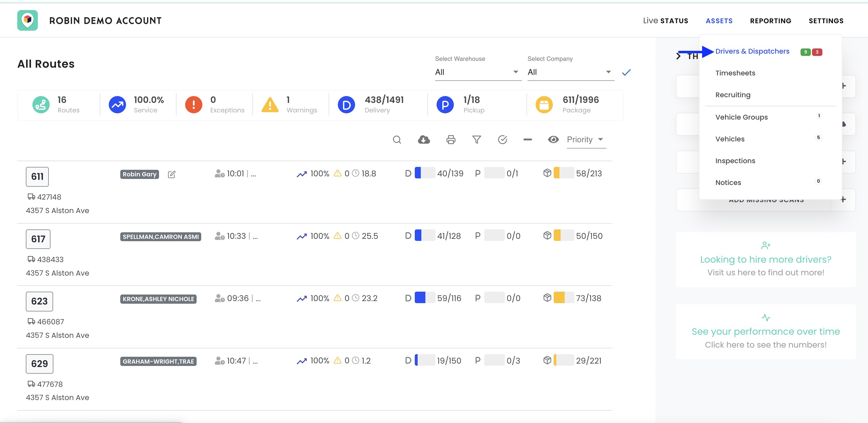The image size is (868, 423).
Task: Open route 611 badge
Action: [x=37, y=176]
